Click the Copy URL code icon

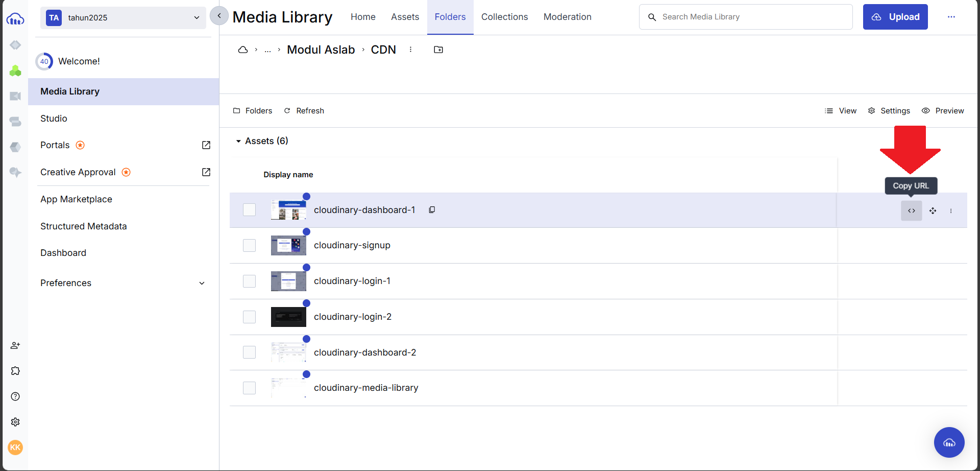(912, 210)
